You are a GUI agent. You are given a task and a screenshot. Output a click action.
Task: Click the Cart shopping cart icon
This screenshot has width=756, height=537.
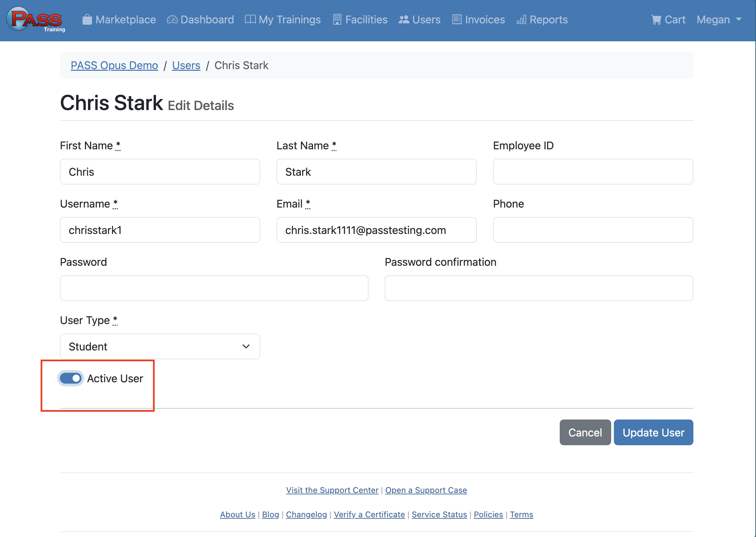(x=656, y=20)
